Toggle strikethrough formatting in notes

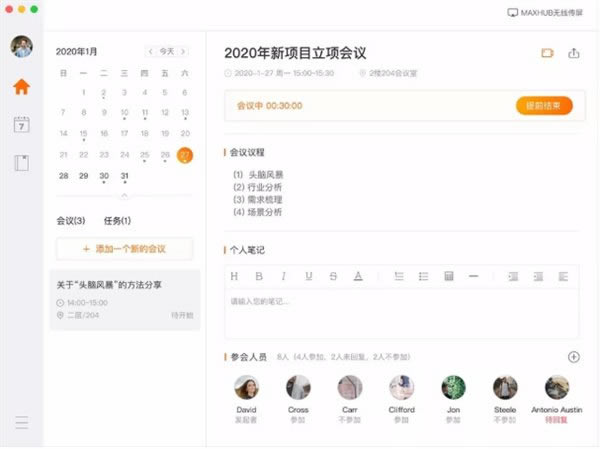pyautogui.click(x=333, y=276)
